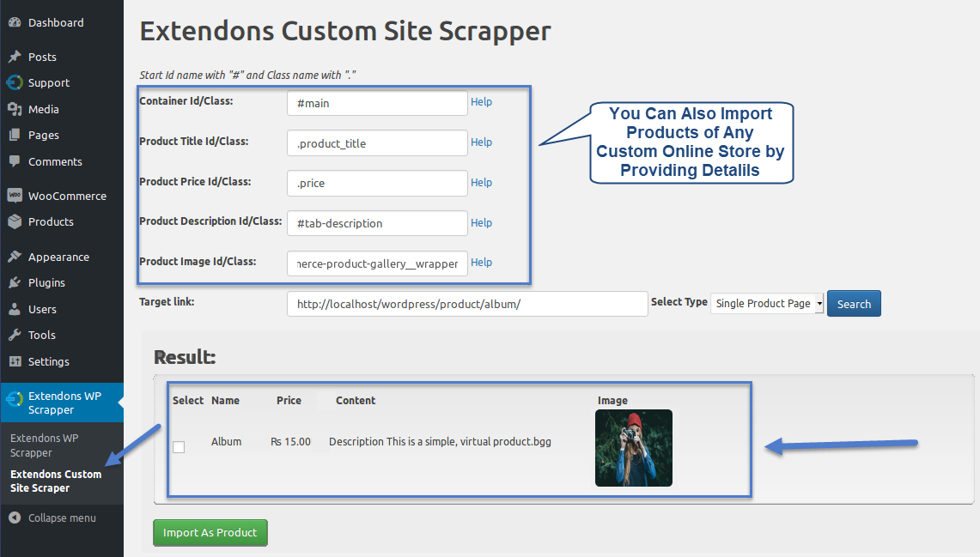Click Help link beside Product Image Id/Class
Image resolution: width=980 pixels, height=557 pixels.
click(x=481, y=263)
